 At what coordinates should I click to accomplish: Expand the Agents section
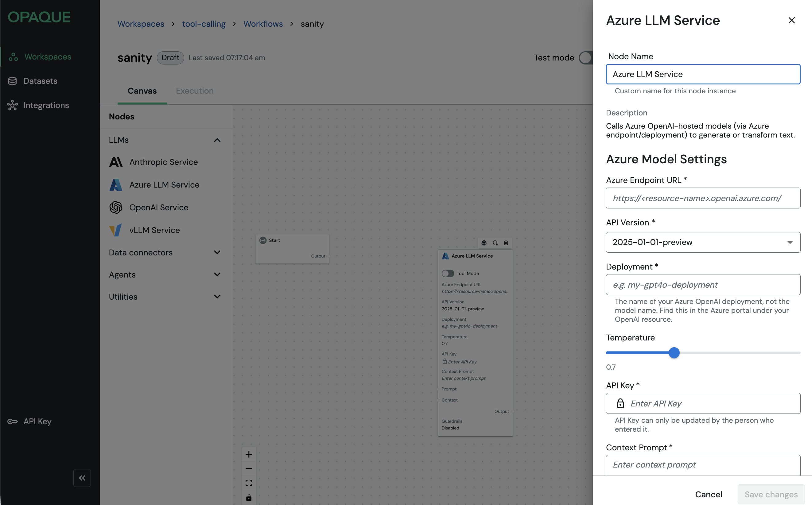[217, 274]
